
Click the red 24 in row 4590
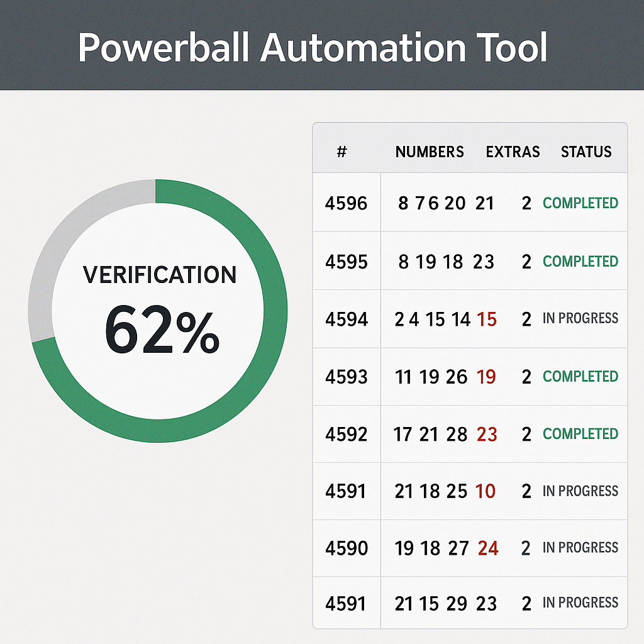click(488, 548)
